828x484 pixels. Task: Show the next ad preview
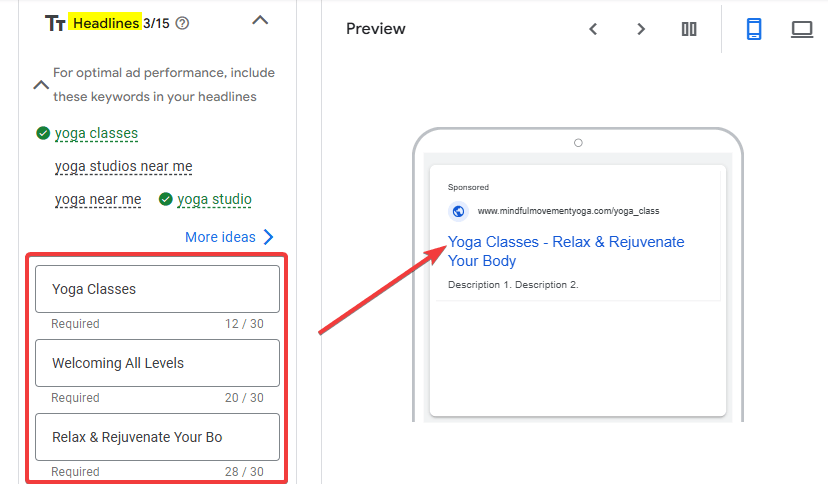pyautogui.click(x=641, y=29)
